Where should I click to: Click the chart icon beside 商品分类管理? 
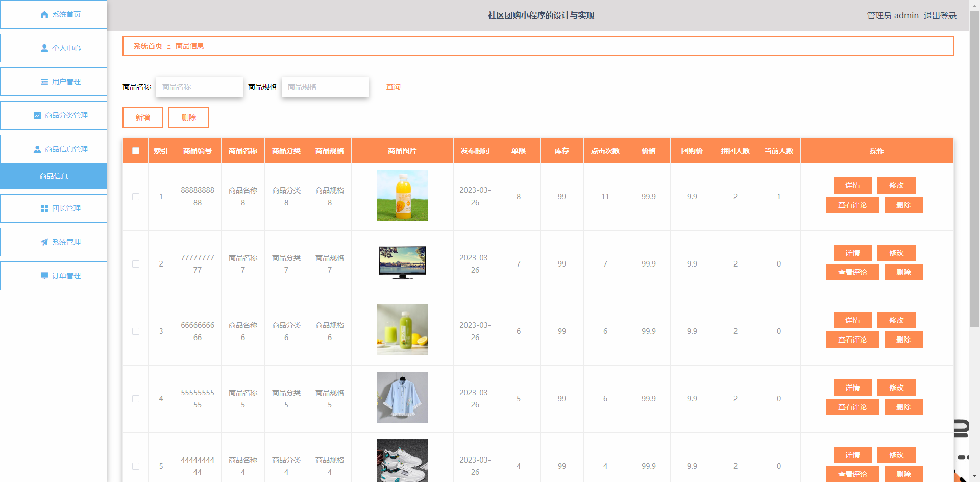pos(37,115)
